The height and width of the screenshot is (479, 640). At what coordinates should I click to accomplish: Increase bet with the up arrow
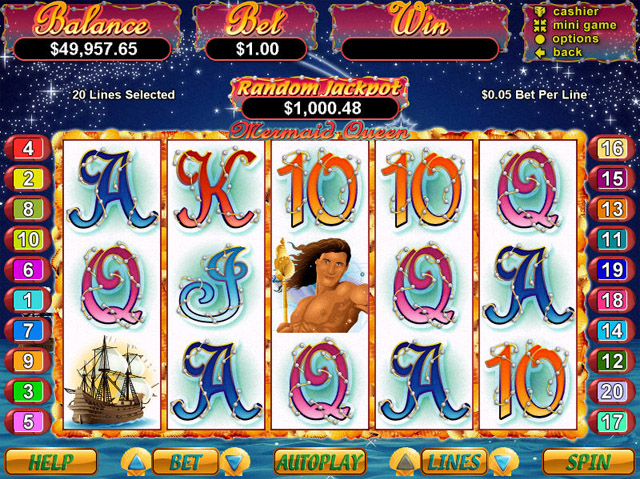point(136,462)
